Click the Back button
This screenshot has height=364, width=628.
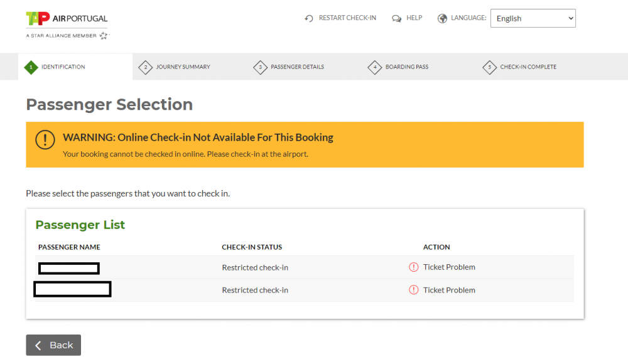pos(53,345)
